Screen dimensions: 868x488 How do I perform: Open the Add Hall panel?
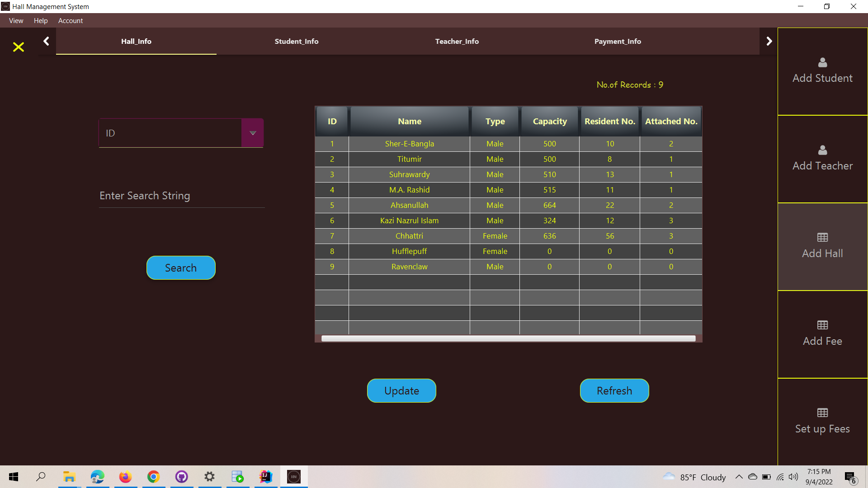pyautogui.click(x=822, y=246)
